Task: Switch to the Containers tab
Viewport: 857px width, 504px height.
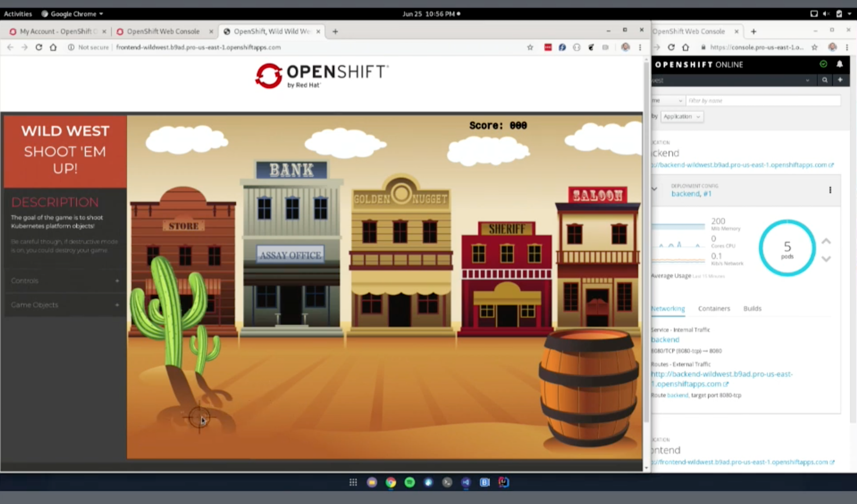Action: [x=714, y=309]
